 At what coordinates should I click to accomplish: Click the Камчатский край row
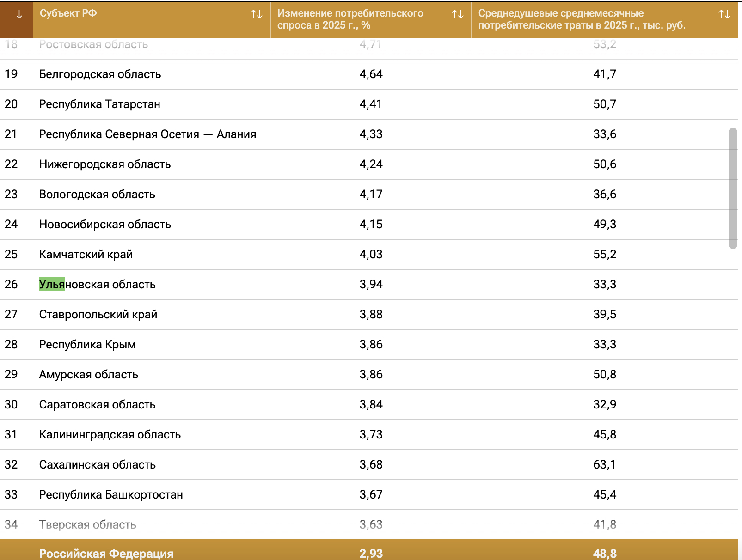pyautogui.click(x=86, y=255)
